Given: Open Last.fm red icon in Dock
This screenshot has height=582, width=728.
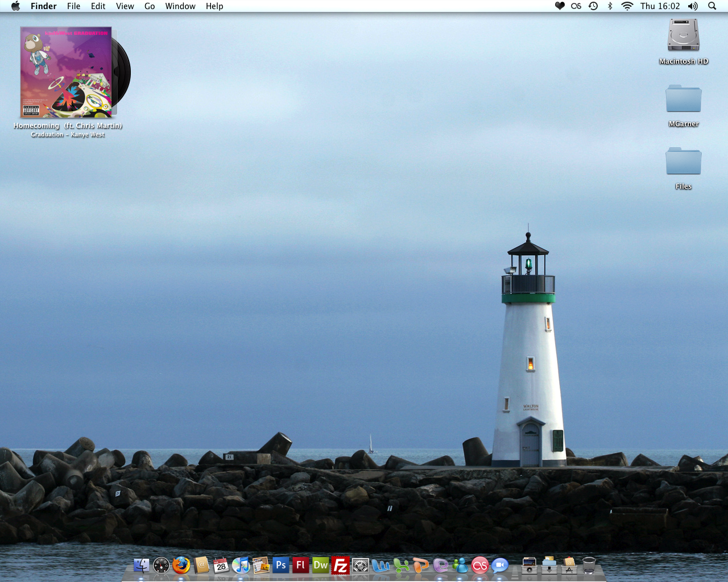Looking at the screenshot, I should (x=480, y=566).
